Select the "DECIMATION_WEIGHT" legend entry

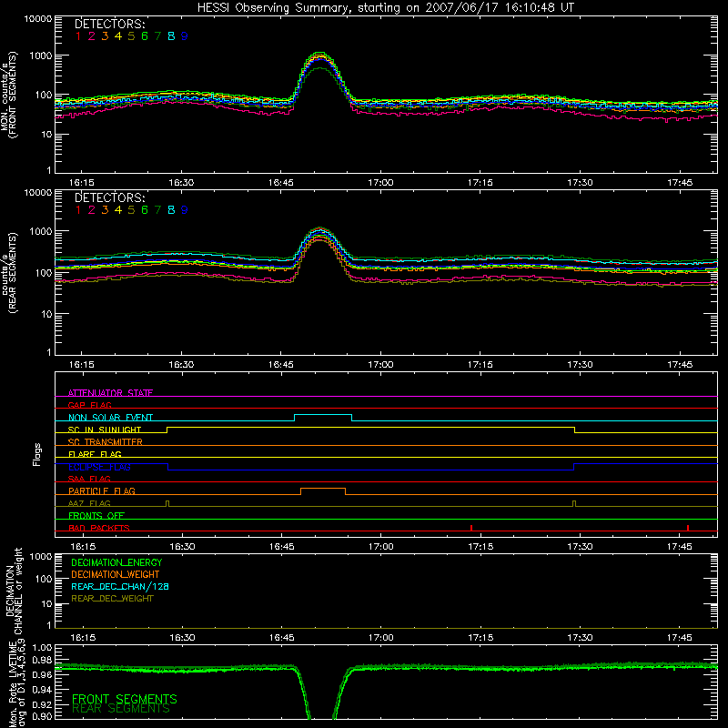point(116,575)
